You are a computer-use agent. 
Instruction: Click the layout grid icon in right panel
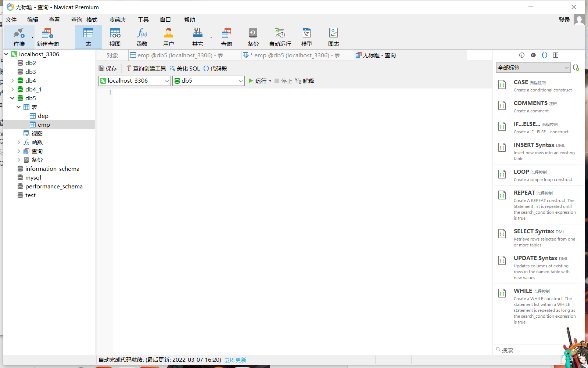tap(556, 55)
